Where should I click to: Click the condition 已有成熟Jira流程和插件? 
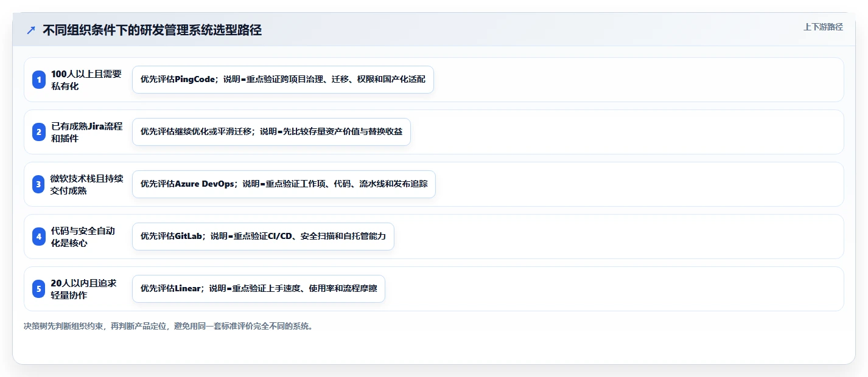point(86,132)
